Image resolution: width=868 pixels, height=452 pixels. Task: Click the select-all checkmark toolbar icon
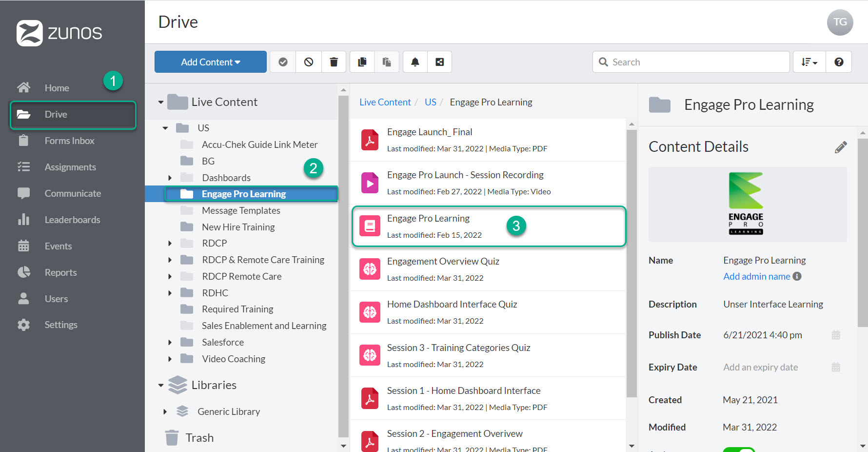click(283, 62)
